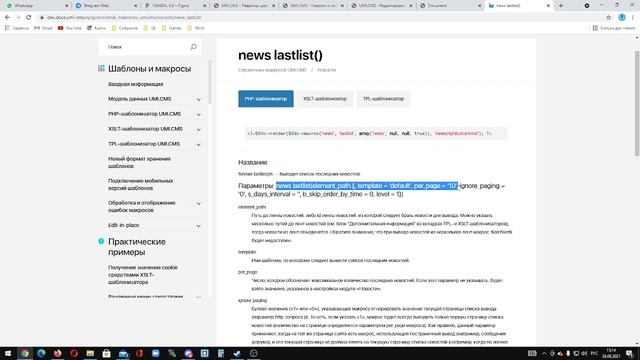
Task: Reload the page using refresh icon
Action: coord(29,18)
